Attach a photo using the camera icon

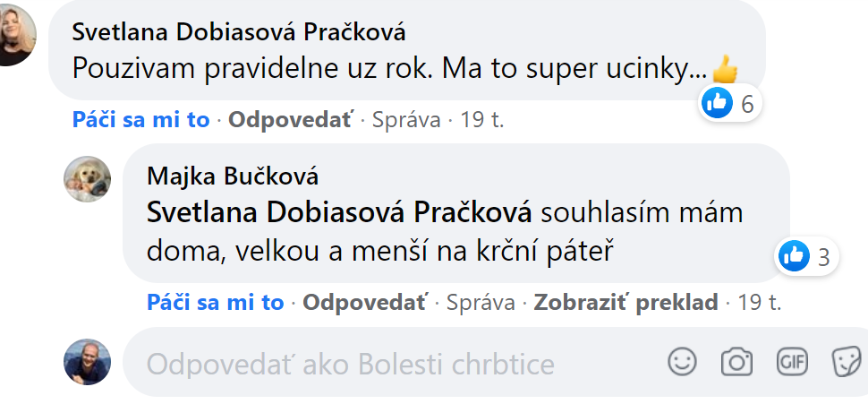736,362
